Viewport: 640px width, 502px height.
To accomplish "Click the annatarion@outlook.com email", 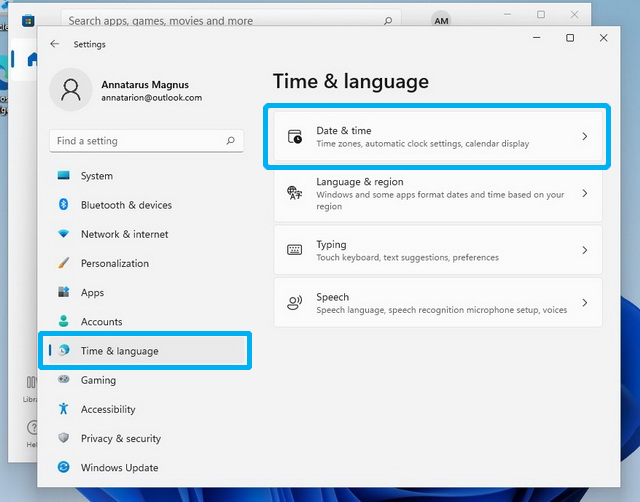I will 151,98.
